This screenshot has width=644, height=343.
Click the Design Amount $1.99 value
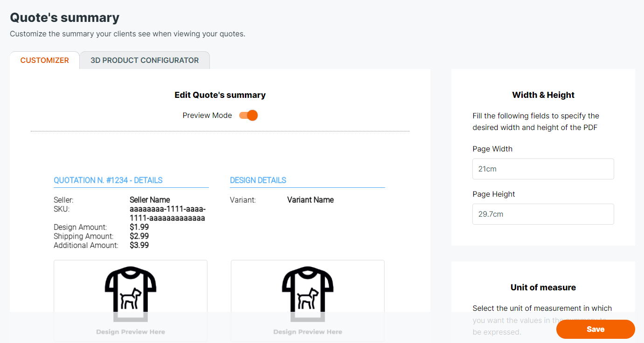pyautogui.click(x=139, y=227)
